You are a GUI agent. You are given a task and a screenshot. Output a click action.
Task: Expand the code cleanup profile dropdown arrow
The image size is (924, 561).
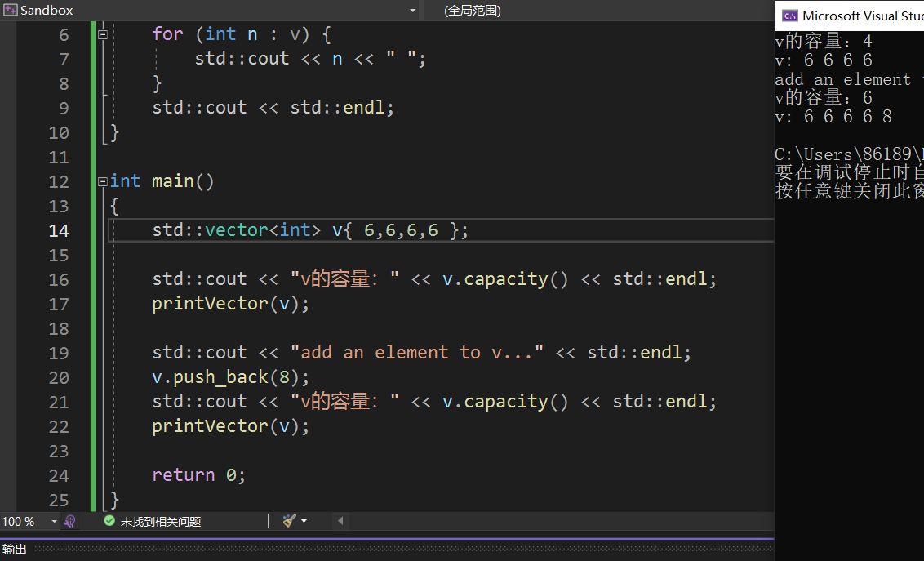pyautogui.click(x=304, y=521)
